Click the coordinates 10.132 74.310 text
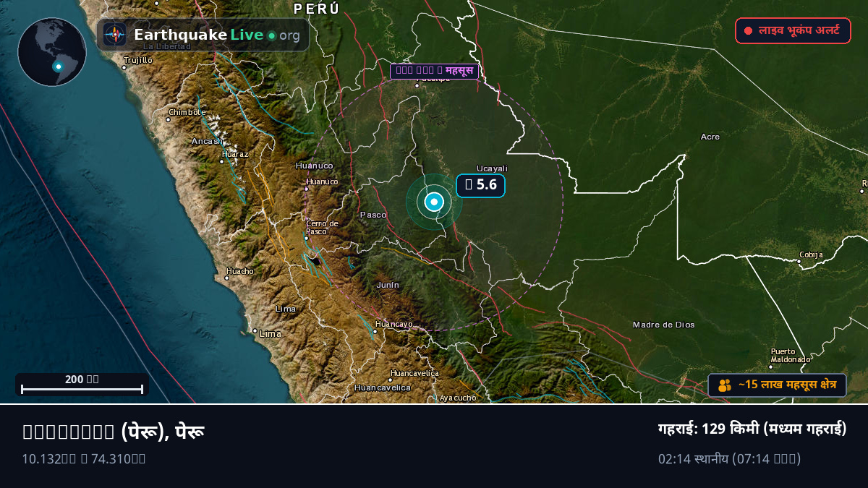Viewport: 868px width, 488px height. (84, 458)
